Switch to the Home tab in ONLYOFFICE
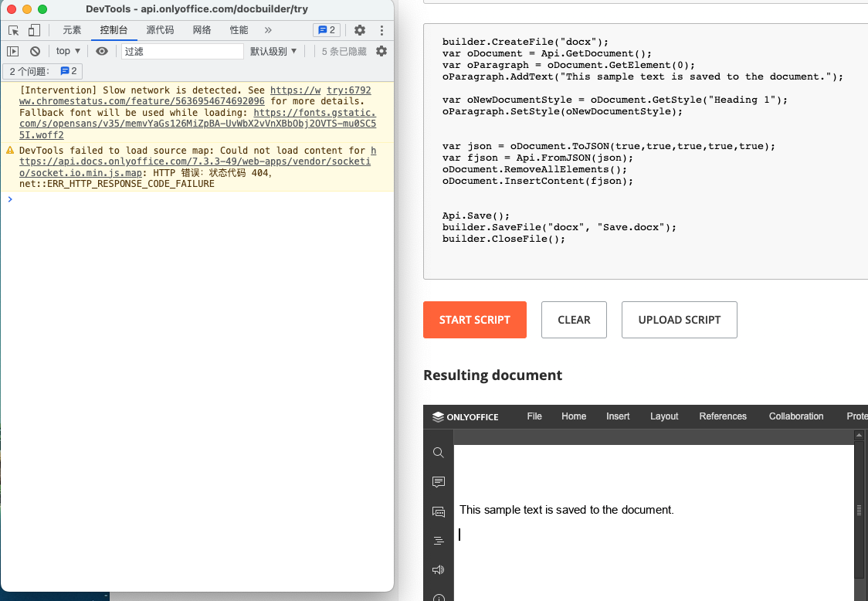Image resolution: width=868 pixels, height=601 pixels. [574, 416]
